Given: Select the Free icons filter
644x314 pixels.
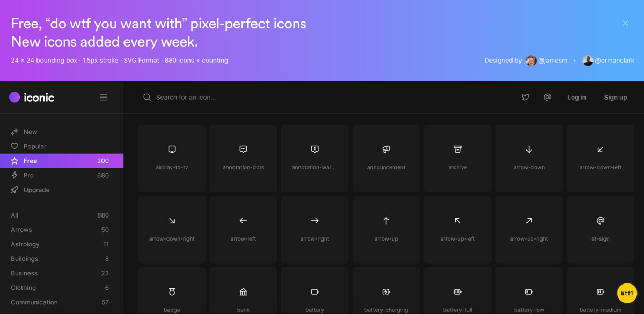Looking at the screenshot, I should [62, 161].
